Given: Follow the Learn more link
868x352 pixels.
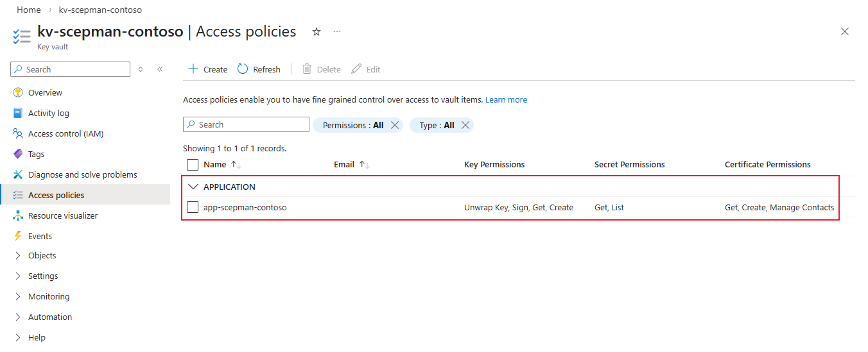Looking at the screenshot, I should [x=506, y=100].
